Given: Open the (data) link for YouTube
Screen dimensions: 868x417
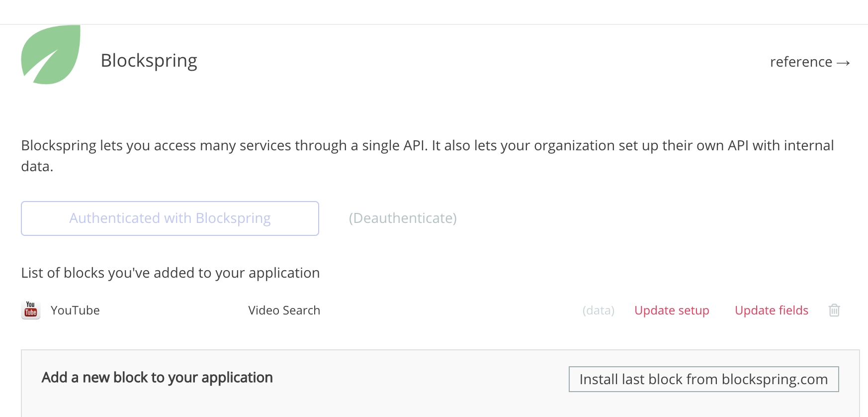Looking at the screenshot, I should pos(598,311).
